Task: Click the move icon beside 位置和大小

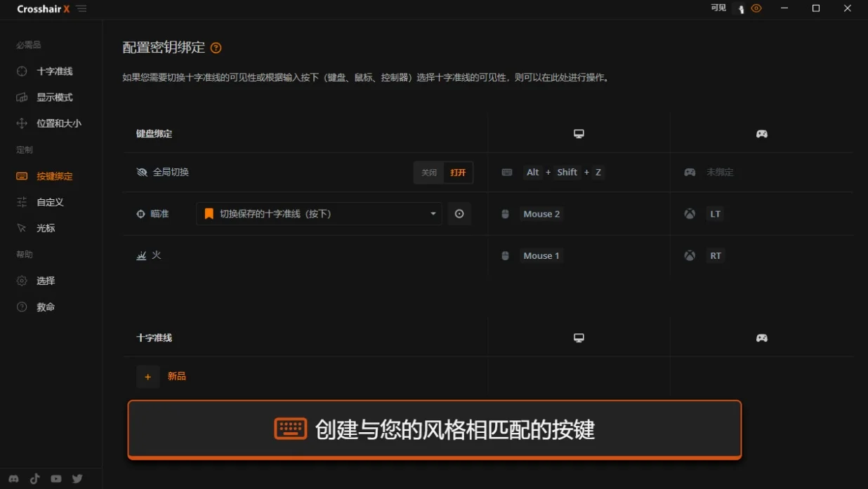Action: point(22,123)
